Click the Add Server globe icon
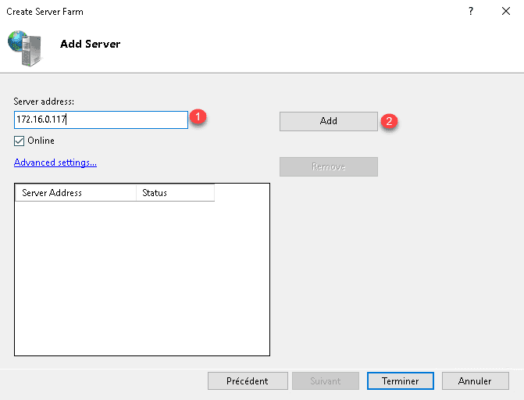524x400 pixels. click(25, 48)
